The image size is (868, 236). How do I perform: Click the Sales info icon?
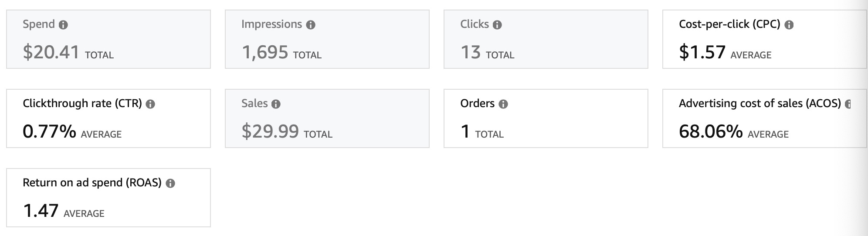click(276, 104)
